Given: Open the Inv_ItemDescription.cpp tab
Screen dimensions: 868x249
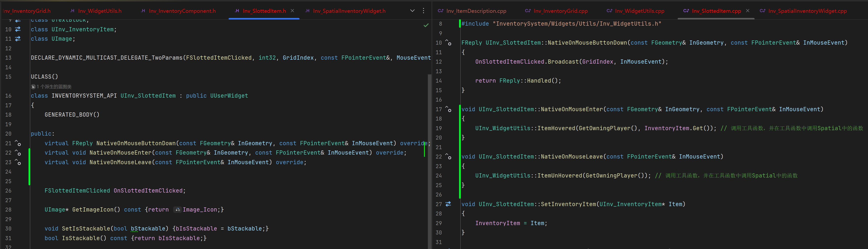Looking at the screenshot, I should coord(472,11).
